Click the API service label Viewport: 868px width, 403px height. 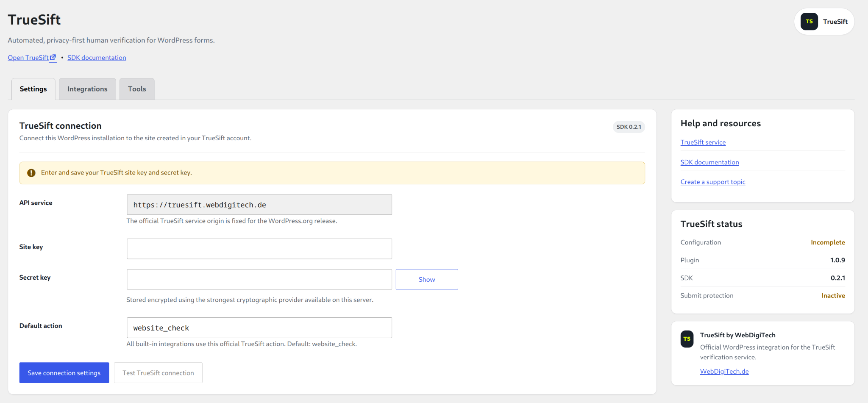[36, 203]
